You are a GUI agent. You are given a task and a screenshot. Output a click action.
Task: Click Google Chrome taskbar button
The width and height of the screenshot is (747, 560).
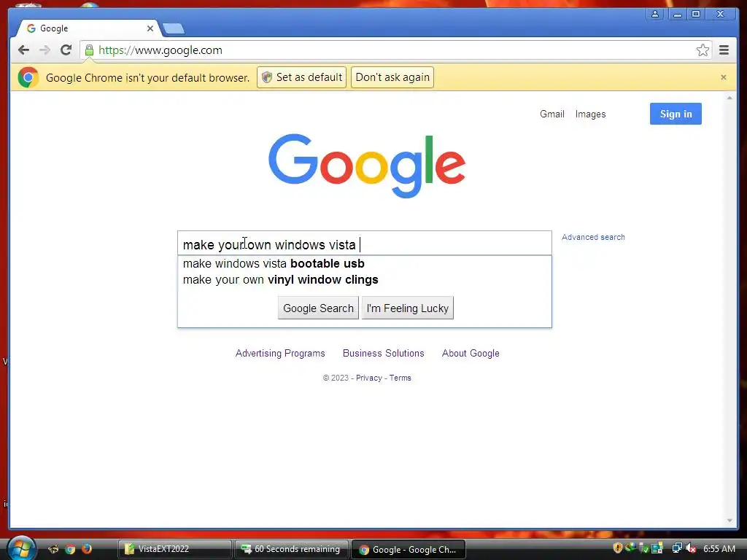tap(409, 549)
